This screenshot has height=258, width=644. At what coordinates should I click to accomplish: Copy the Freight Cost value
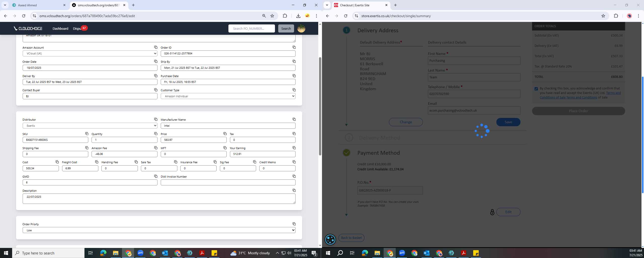click(x=97, y=162)
